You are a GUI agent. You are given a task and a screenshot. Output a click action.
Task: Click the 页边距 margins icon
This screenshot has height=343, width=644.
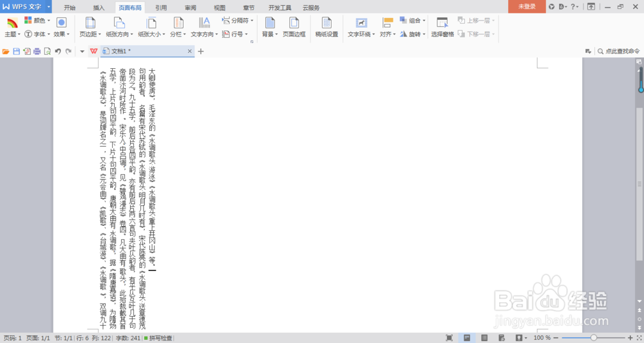coord(90,23)
